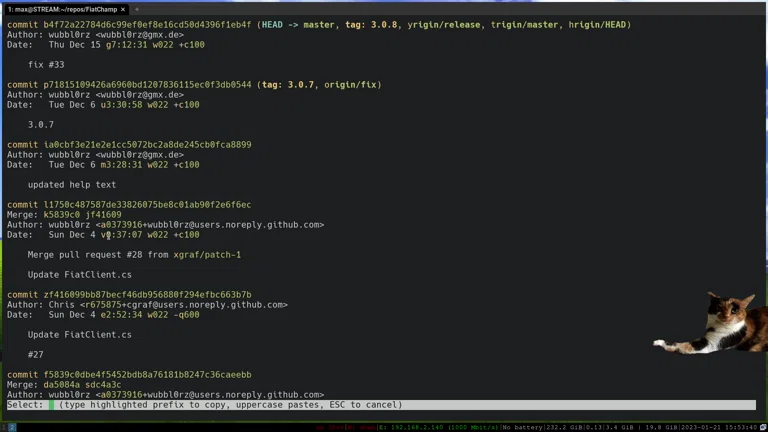The width and height of the screenshot is (768, 432).
Task: Click date 'Sun Dec 4 e2:52:34'
Action: pos(96,315)
